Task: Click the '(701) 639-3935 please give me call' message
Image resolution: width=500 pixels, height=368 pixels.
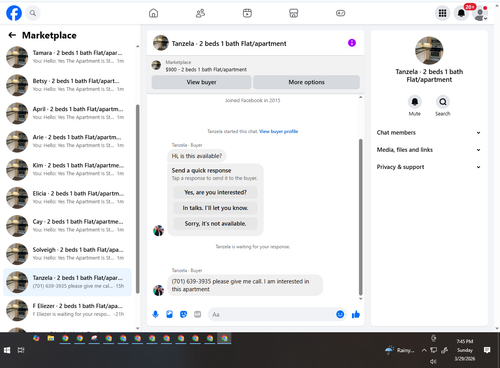Action: click(x=245, y=285)
